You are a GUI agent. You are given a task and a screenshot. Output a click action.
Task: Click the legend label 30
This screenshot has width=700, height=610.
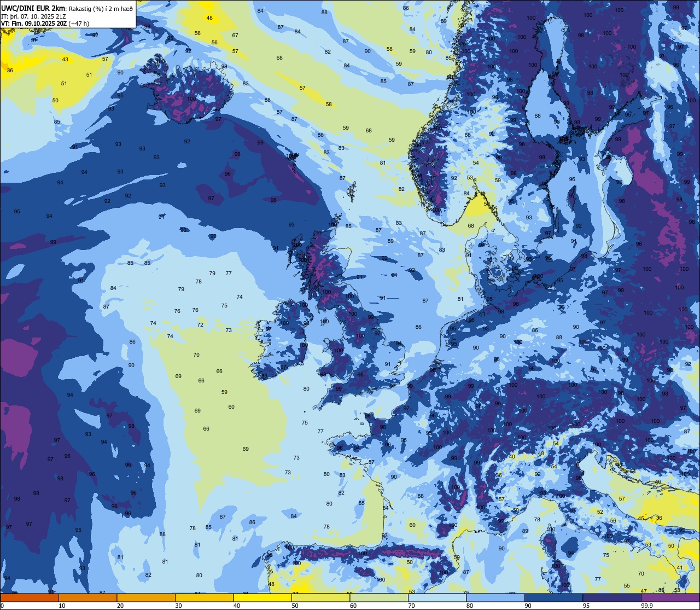click(178, 606)
